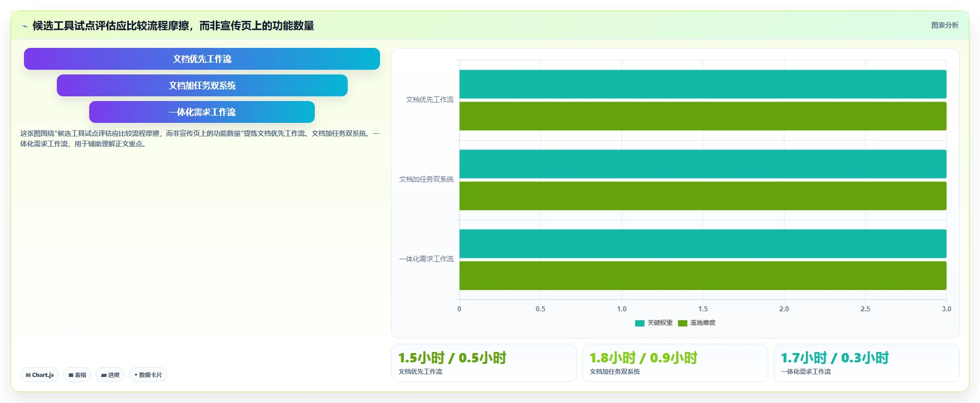Click the green bar for 文档优先工作流
980x403 pixels.
pyautogui.click(x=703, y=116)
